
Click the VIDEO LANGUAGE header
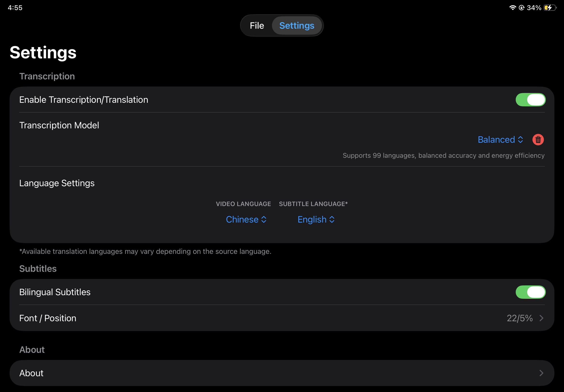243,204
